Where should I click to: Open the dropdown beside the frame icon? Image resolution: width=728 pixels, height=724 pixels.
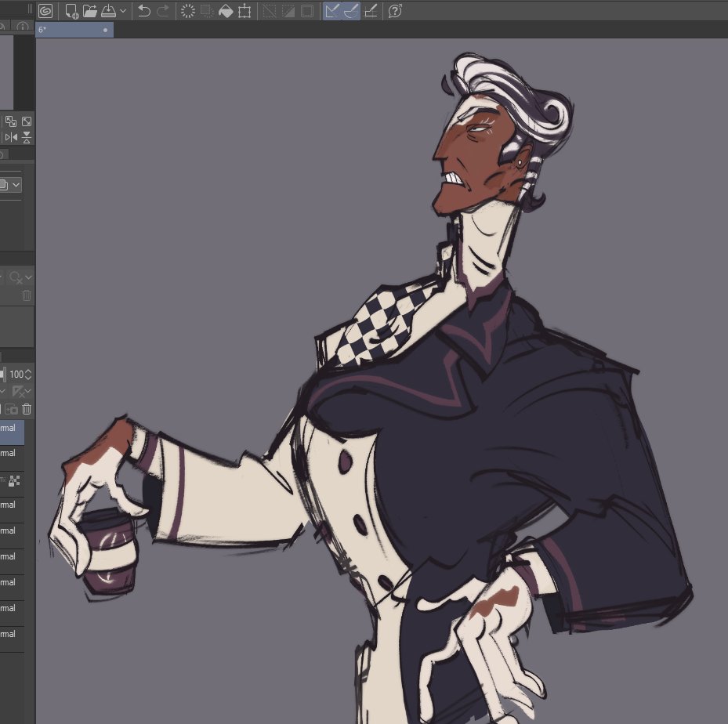point(16,185)
